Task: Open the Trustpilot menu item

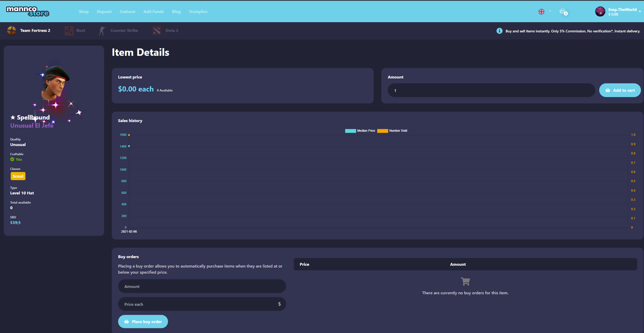Action: 198,11
